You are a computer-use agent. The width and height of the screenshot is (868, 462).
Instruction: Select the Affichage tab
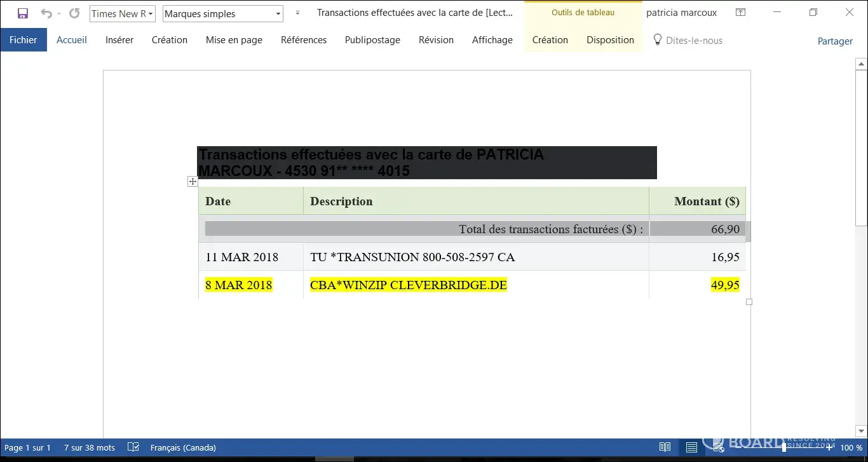tap(492, 40)
